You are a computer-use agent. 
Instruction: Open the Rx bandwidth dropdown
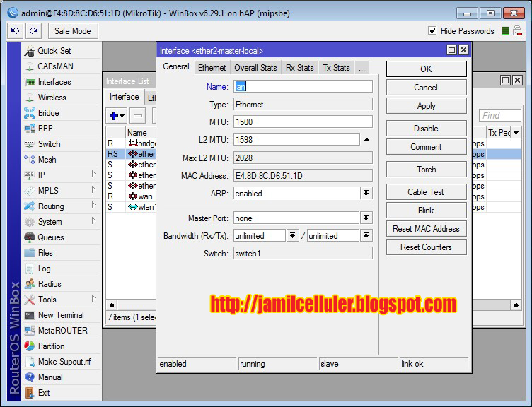pos(292,235)
